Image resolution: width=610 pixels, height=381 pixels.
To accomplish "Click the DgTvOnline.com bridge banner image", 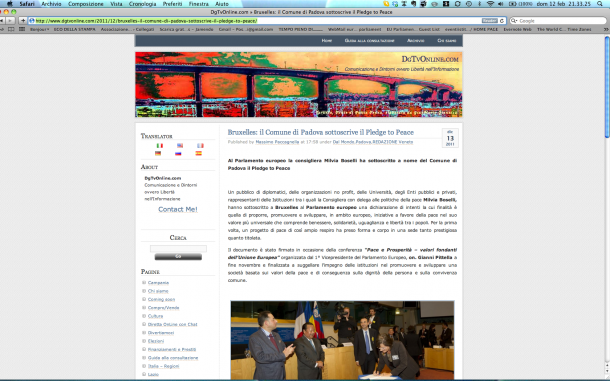I will click(298, 84).
